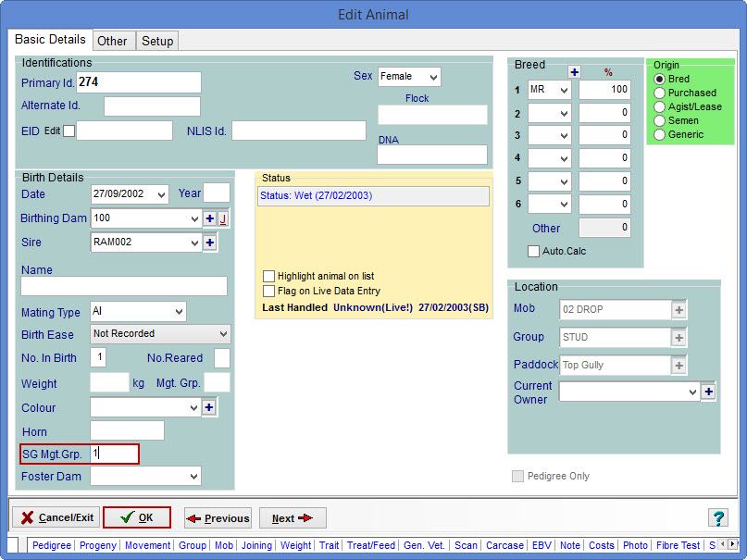Tick Flag on Live Data Entry
Image resolution: width=747 pixels, height=560 pixels.
click(x=269, y=291)
